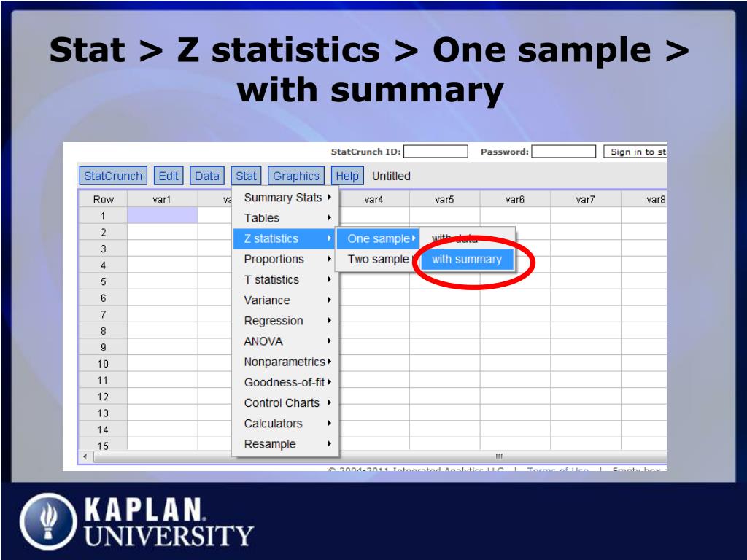Click the Row column header
Viewport: 747px width, 560px height.
click(x=103, y=199)
